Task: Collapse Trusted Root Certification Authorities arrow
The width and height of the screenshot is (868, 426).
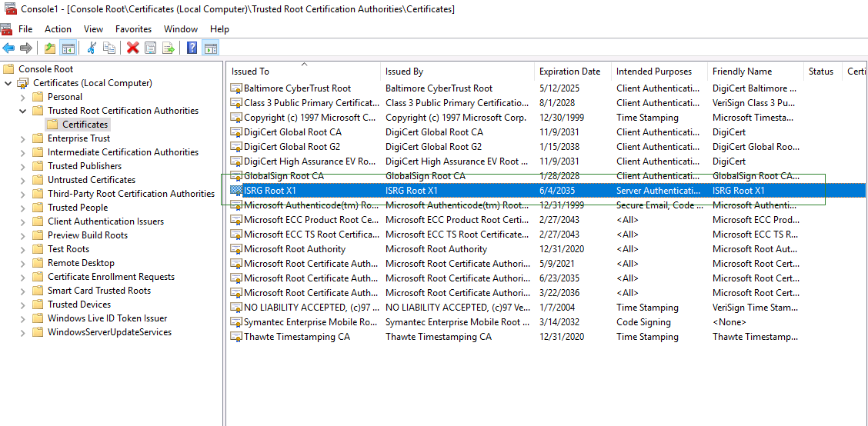Action: (x=22, y=111)
